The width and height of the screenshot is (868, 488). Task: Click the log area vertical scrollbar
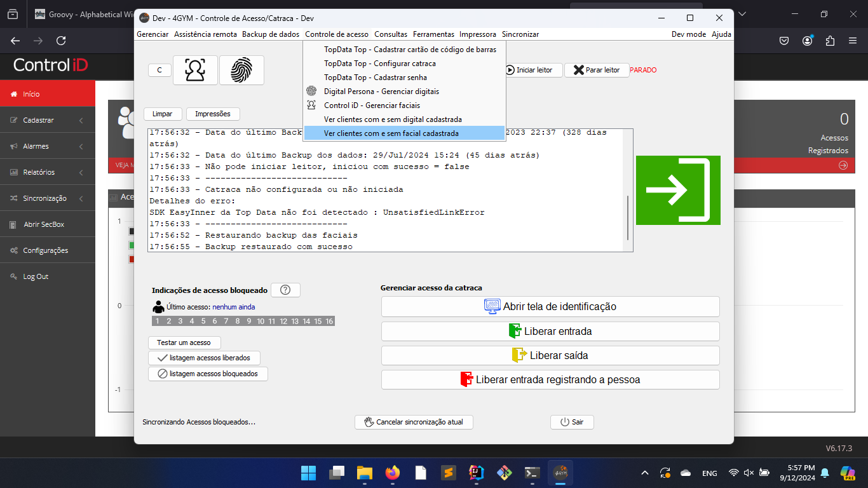tap(628, 216)
